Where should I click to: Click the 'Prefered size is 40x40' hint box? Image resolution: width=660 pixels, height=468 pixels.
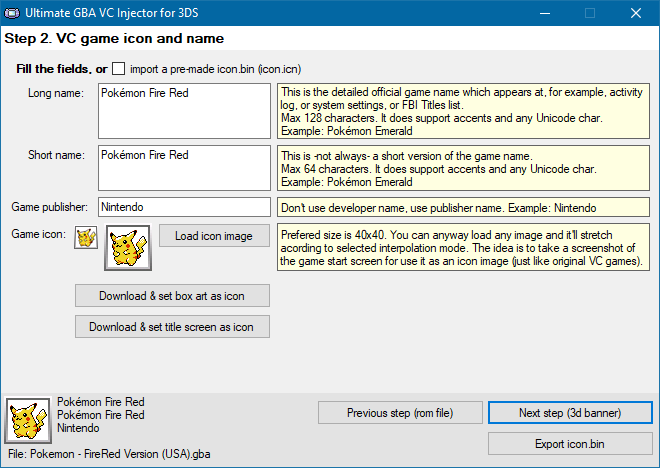pos(463,247)
